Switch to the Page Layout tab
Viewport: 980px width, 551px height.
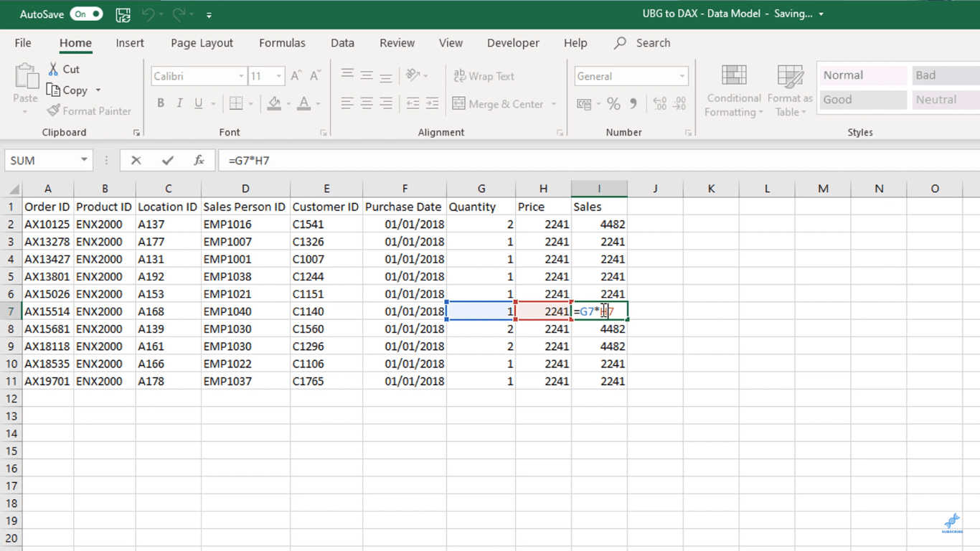click(x=202, y=43)
